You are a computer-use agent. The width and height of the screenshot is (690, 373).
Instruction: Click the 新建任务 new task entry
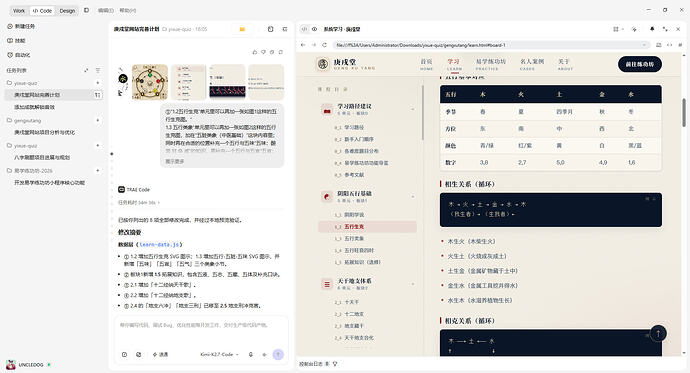click(x=21, y=26)
